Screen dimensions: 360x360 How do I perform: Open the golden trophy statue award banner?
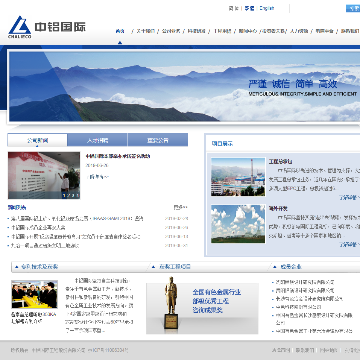point(202,305)
